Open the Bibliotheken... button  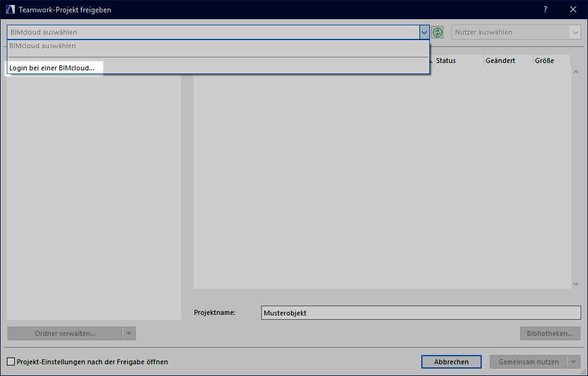tap(550, 333)
